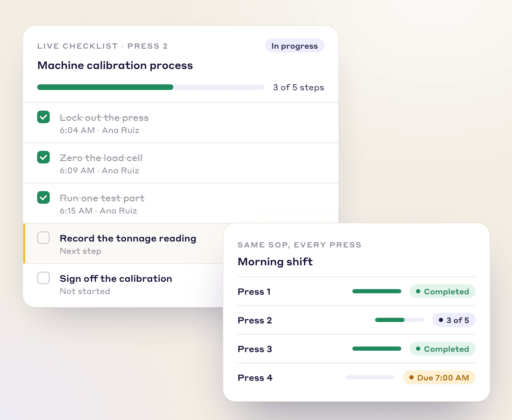Open the Press 2 row
Screen dimensions: 512x420
357,320
